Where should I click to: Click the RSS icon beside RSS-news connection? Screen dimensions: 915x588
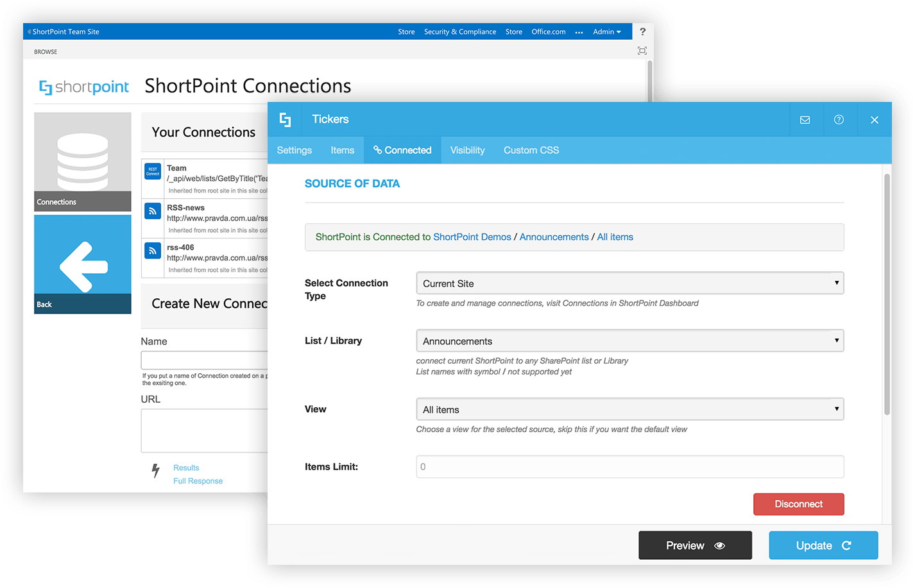(153, 211)
